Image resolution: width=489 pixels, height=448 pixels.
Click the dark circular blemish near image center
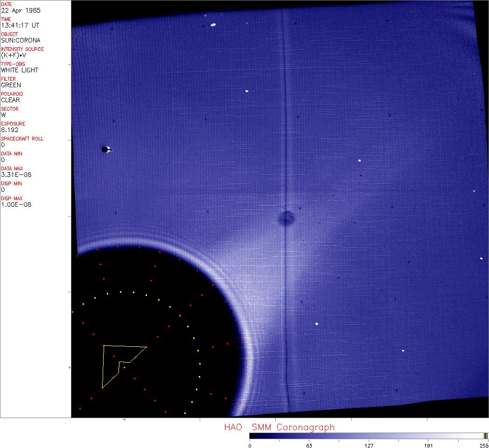pos(286,217)
